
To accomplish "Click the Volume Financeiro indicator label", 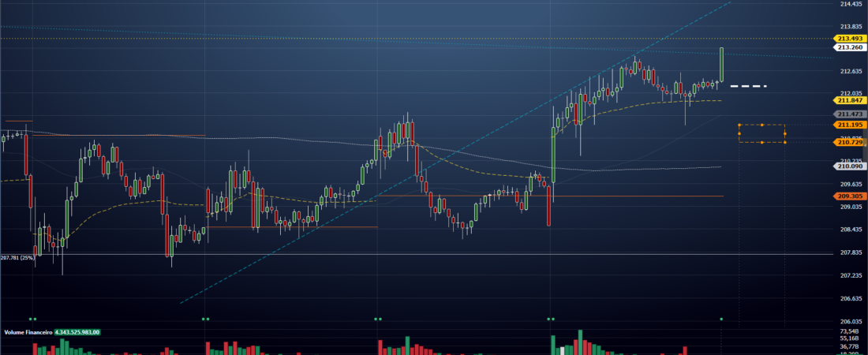I will point(28,332).
